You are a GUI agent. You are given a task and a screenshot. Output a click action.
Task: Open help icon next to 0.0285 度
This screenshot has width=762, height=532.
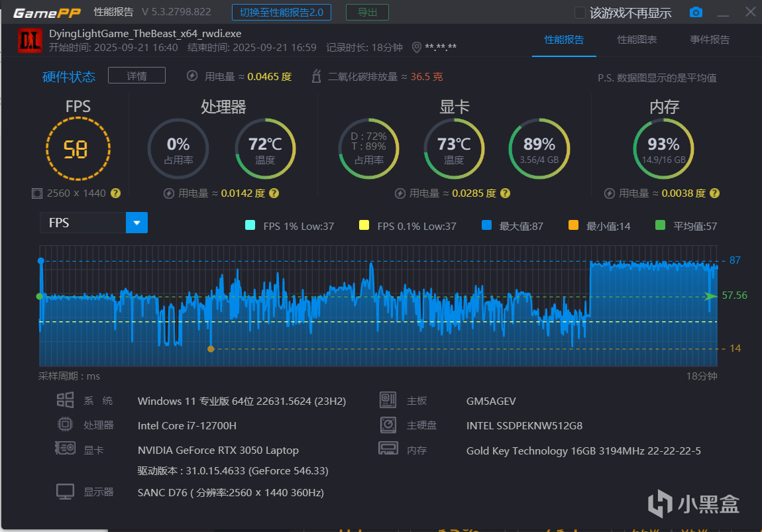pyautogui.click(x=506, y=193)
